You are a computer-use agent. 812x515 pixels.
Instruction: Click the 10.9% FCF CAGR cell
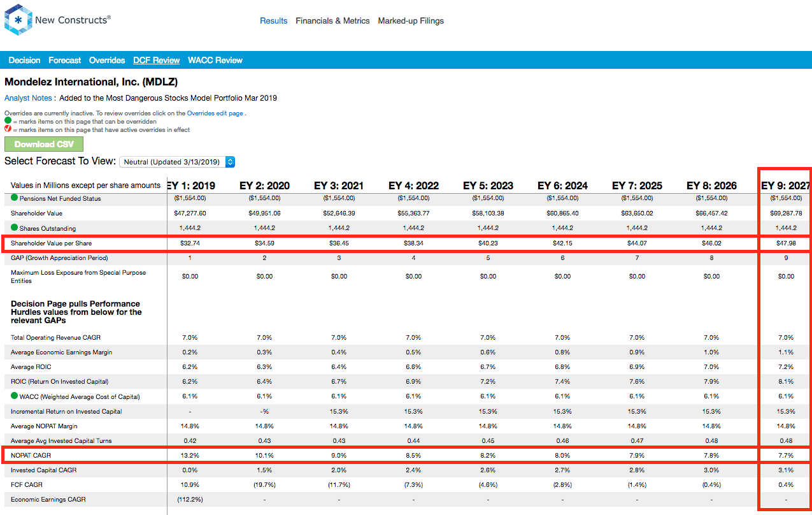[190, 484]
